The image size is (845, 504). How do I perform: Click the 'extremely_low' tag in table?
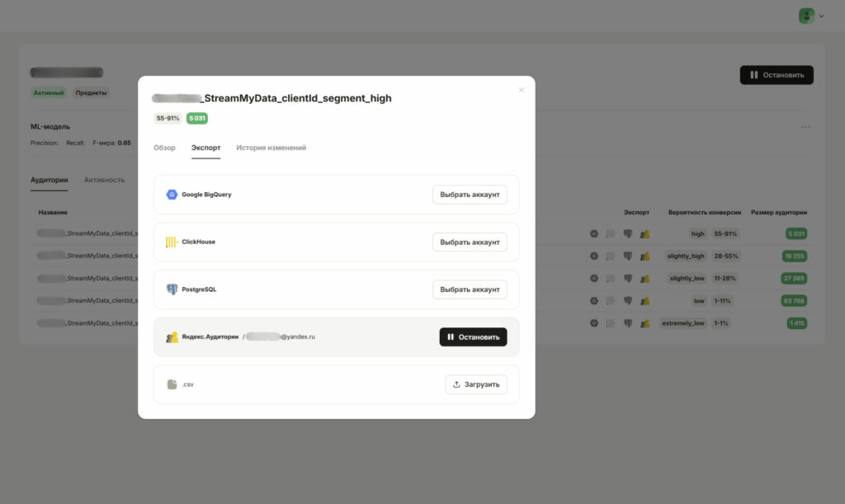(682, 323)
